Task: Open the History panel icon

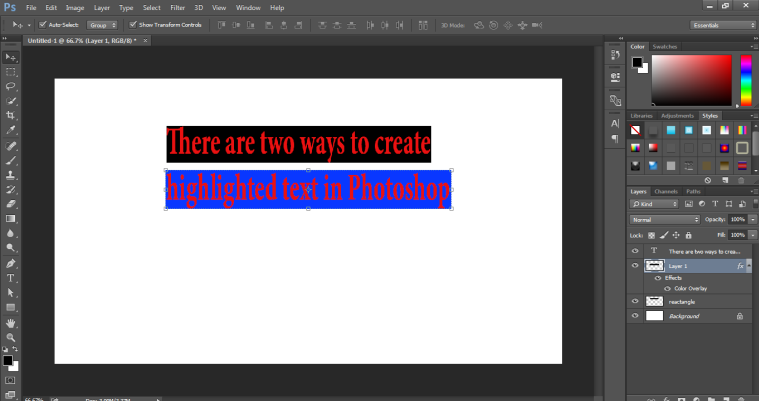Action: coord(615,55)
